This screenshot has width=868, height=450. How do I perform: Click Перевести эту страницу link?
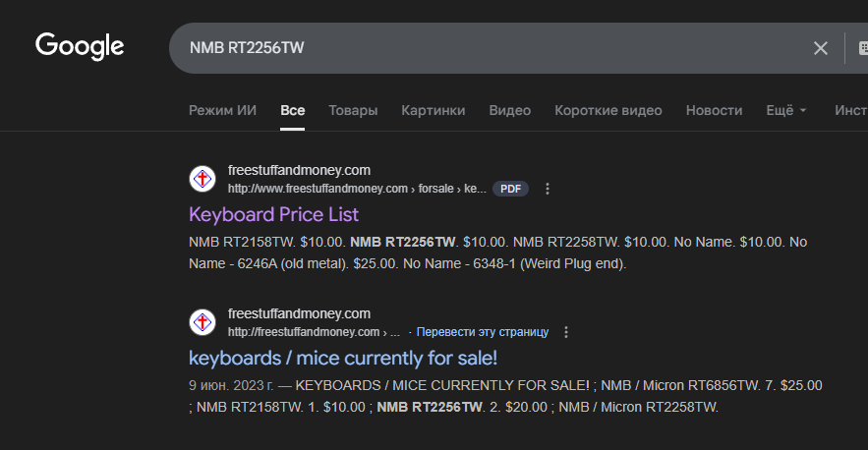coord(482,332)
